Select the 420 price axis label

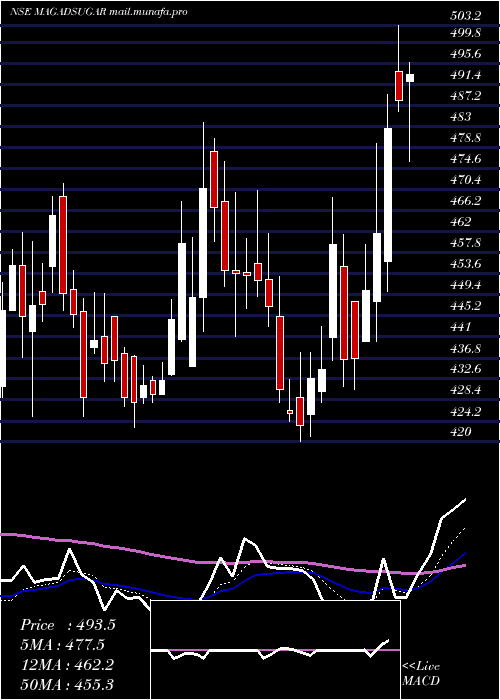[461, 432]
